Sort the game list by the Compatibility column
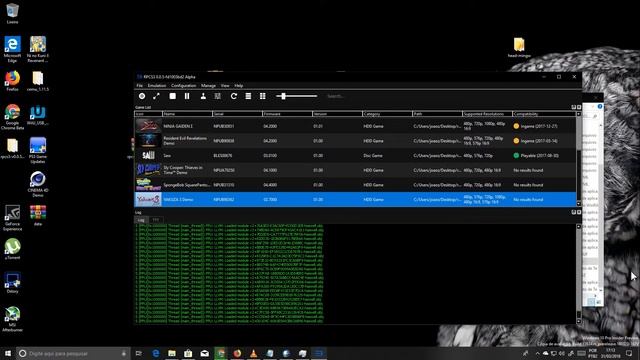The height and width of the screenshot is (360, 640). (x=544, y=114)
